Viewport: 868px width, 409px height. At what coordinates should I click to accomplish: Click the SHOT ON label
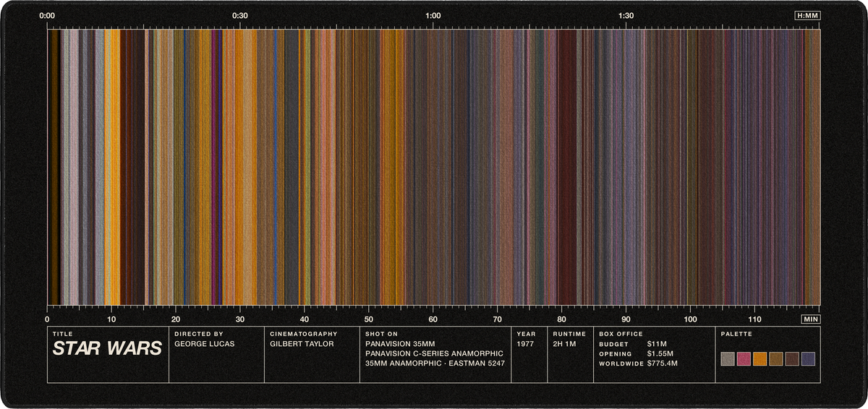(x=382, y=334)
